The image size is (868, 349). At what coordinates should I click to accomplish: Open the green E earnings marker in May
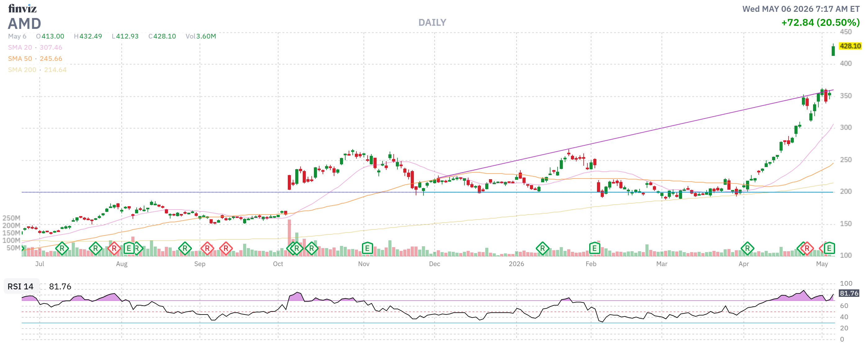(x=829, y=249)
